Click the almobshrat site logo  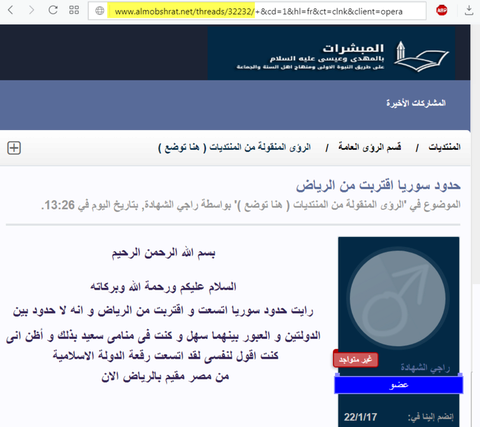point(343,56)
